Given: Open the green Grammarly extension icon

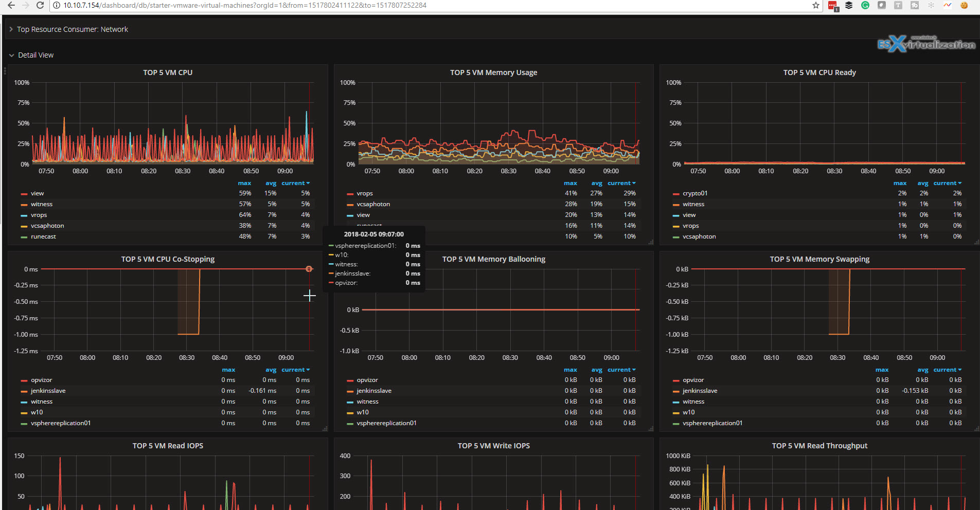Looking at the screenshot, I should 865,5.
